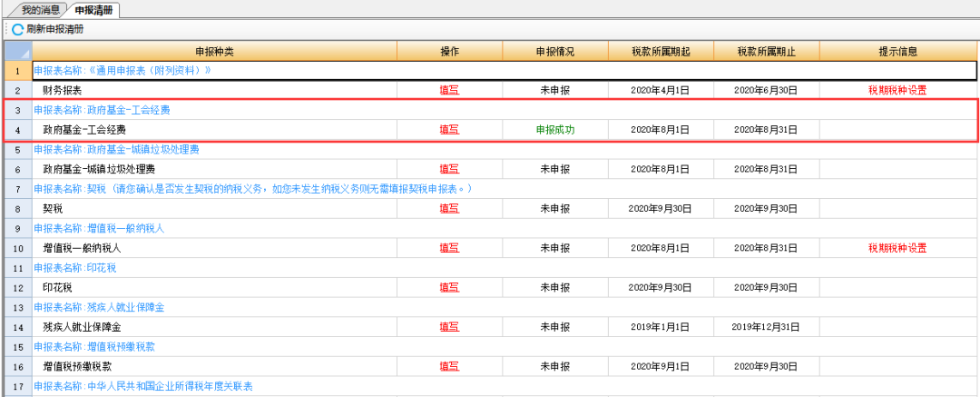Click the refresh icon beside 刷新申报清册

17,29
